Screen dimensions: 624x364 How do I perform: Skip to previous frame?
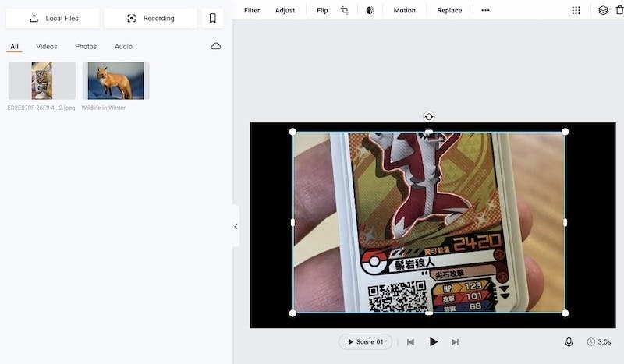[411, 341]
